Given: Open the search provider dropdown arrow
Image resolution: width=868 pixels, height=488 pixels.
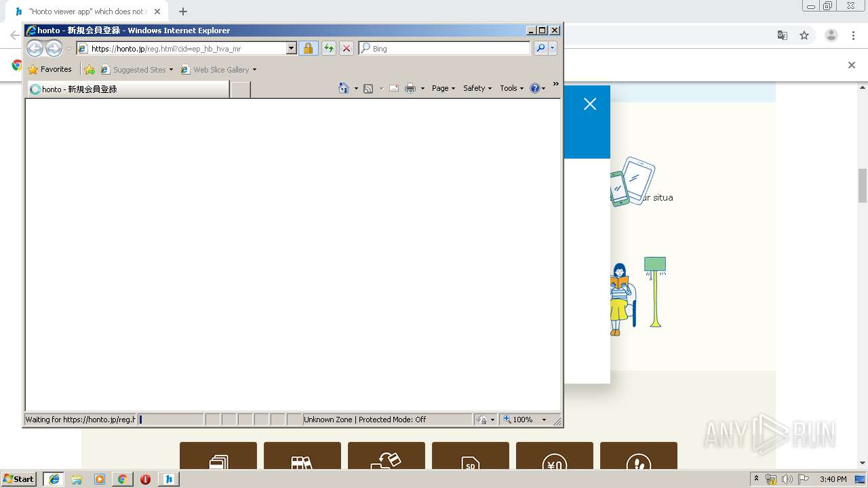Looking at the screenshot, I should pos(553,48).
